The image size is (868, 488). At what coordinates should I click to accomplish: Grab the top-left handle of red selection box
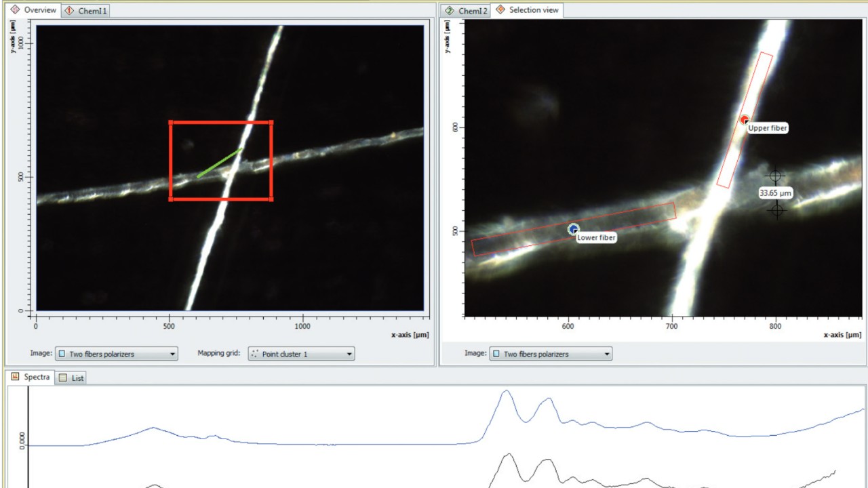(x=170, y=123)
